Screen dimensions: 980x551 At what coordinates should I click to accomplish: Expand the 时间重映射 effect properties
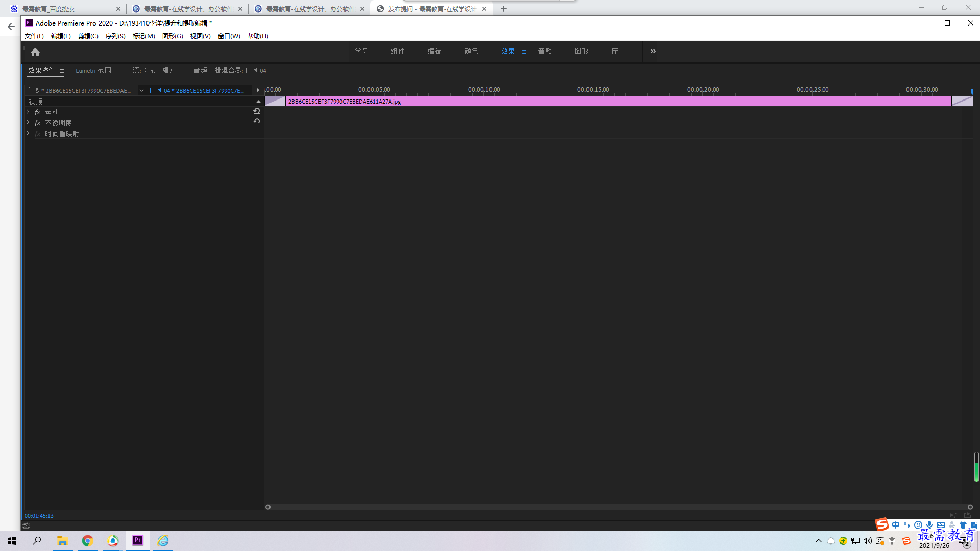(x=28, y=133)
